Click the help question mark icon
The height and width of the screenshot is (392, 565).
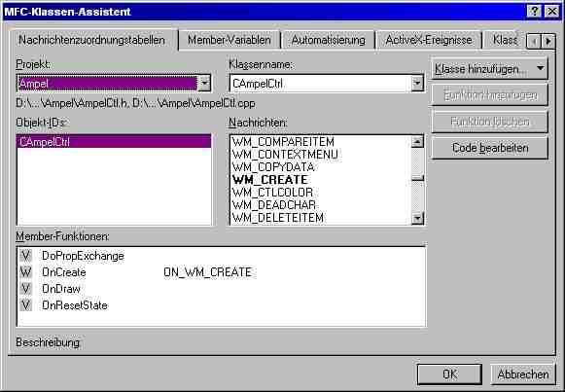[534, 12]
